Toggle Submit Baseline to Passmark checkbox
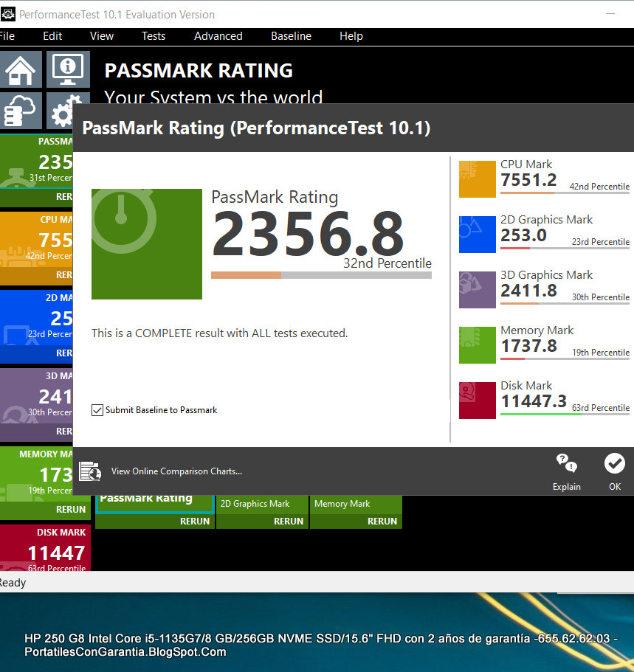This screenshot has width=634, height=672. coord(97,410)
